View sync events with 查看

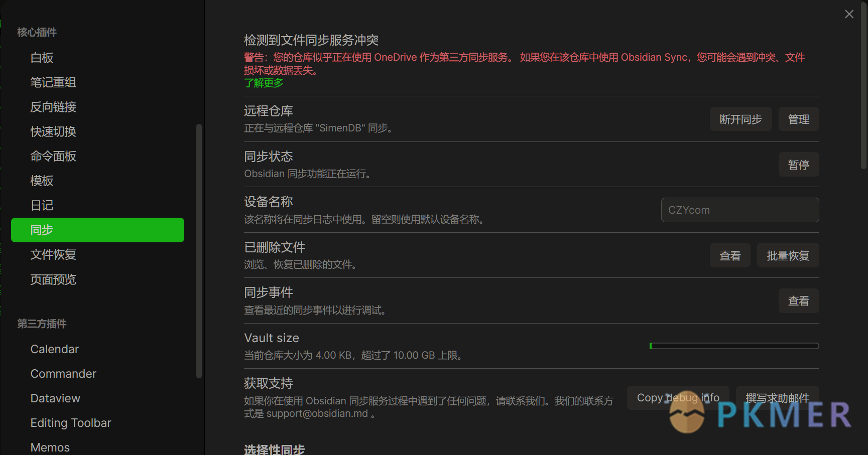pyautogui.click(x=799, y=300)
